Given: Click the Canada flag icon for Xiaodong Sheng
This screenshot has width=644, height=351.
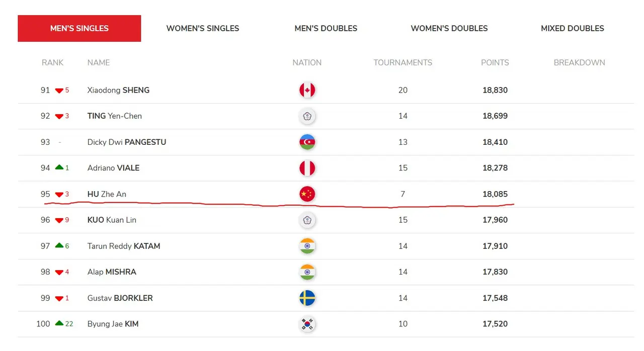Looking at the screenshot, I should pyautogui.click(x=307, y=90).
